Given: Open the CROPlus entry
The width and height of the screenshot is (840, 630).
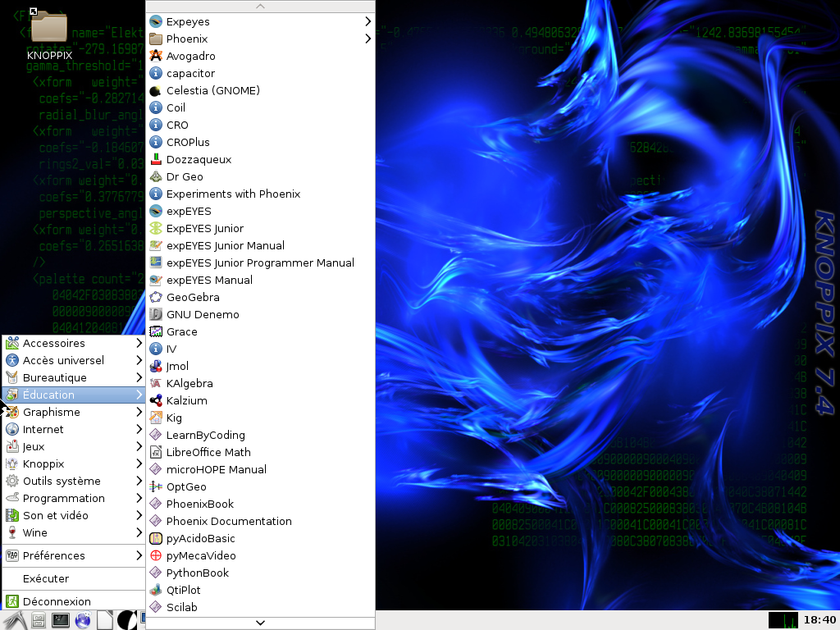Looking at the screenshot, I should click(260, 142).
